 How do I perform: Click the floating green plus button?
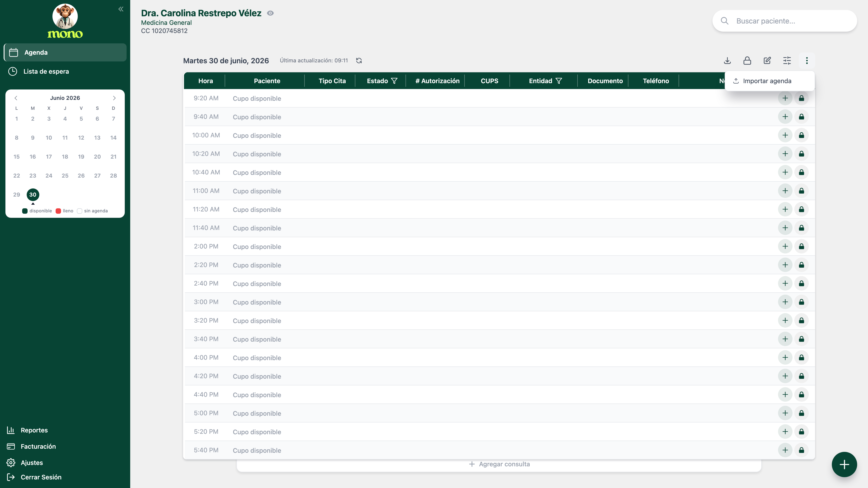coord(844,465)
